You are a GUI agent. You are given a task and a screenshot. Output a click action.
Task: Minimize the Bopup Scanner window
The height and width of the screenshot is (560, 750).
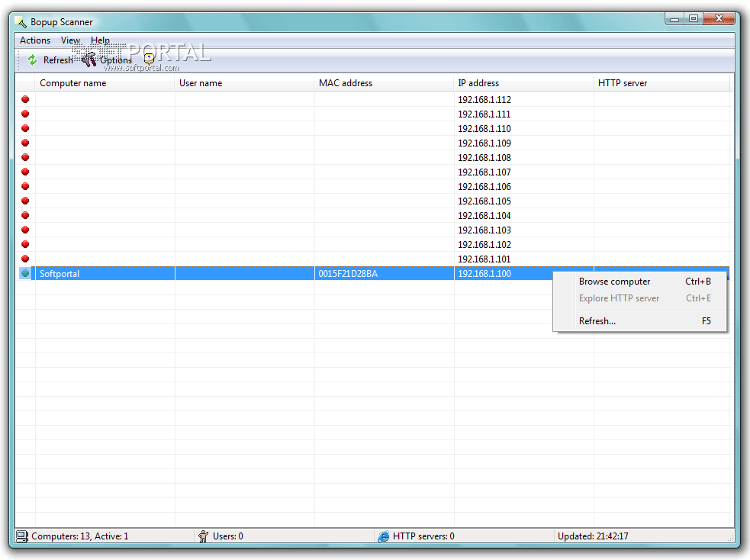pos(674,19)
